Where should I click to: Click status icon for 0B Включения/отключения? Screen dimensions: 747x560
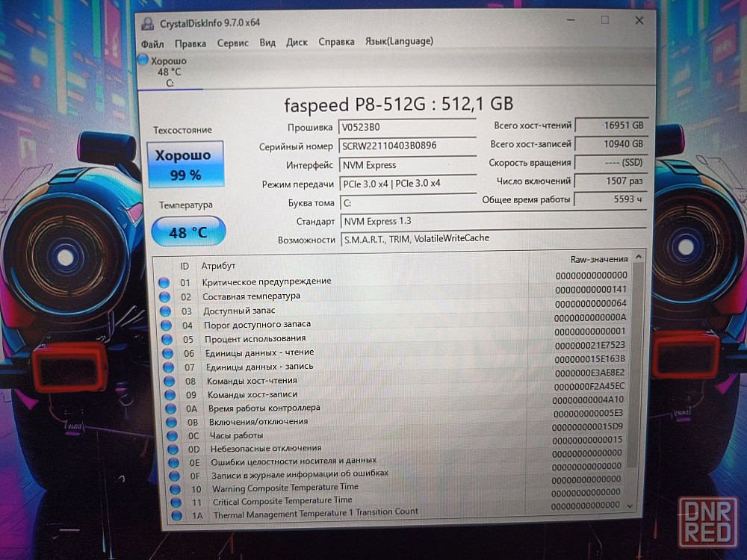coord(172,422)
